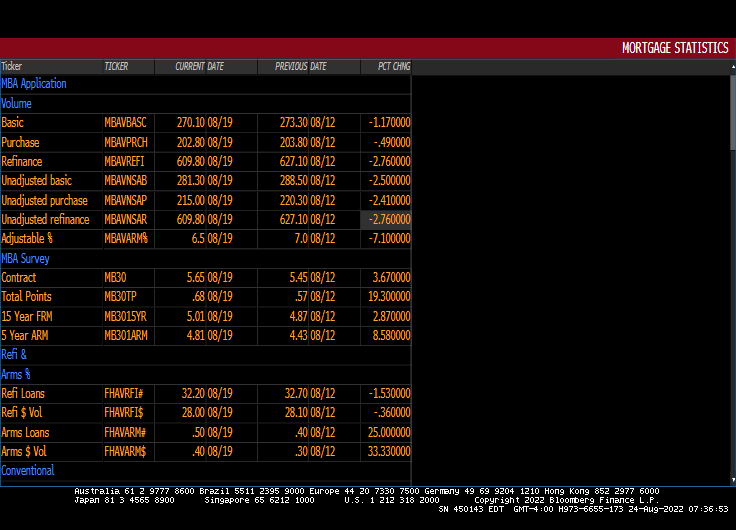This screenshot has width=736, height=530.
Task: Click the Arms $ Vol row label
Action: (x=24, y=451)
